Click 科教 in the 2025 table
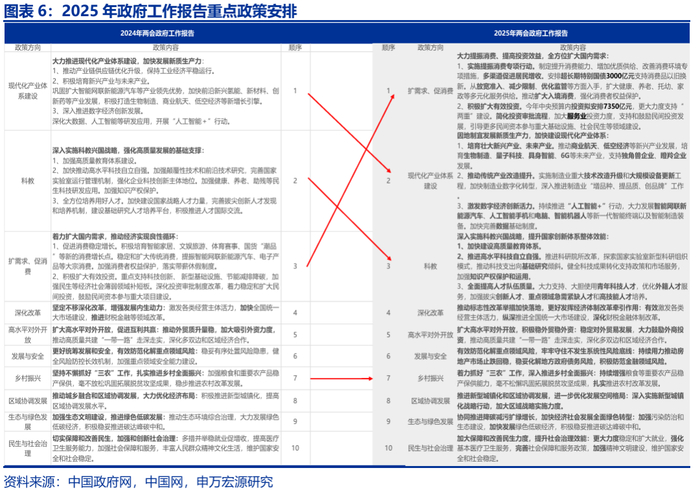Viewport: 700px width, 490px height. tap(430, 266)
